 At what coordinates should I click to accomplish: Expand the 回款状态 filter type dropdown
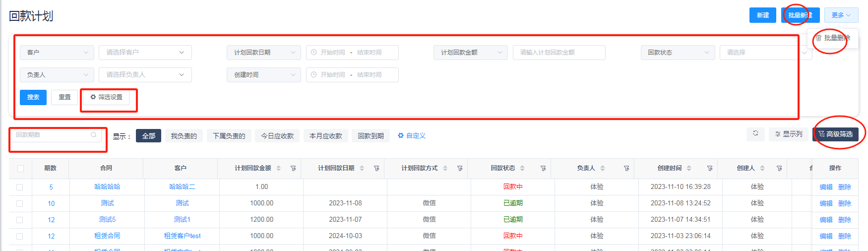(677, 53)
